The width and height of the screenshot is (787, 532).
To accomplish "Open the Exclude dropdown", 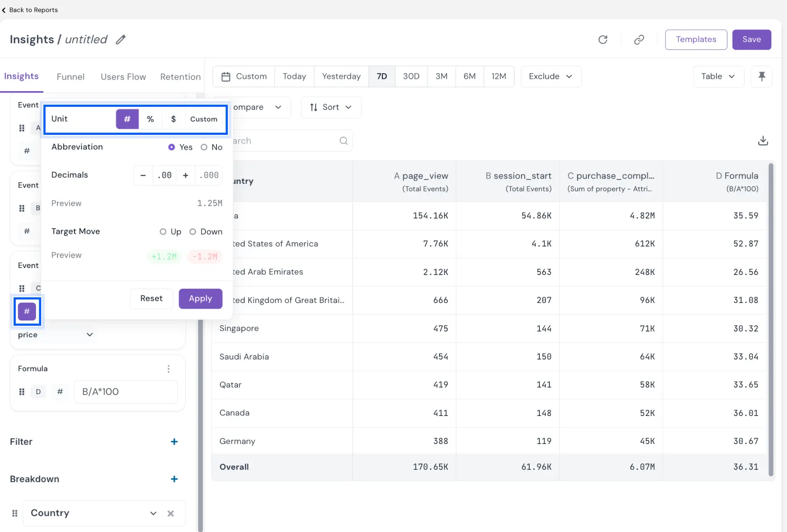I will tap(551, 76).
